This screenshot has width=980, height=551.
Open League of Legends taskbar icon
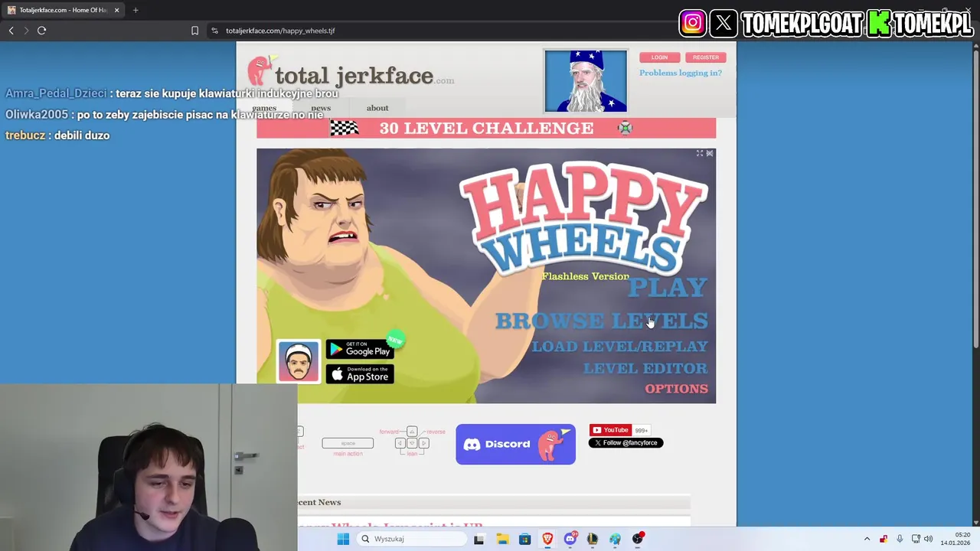593,539
